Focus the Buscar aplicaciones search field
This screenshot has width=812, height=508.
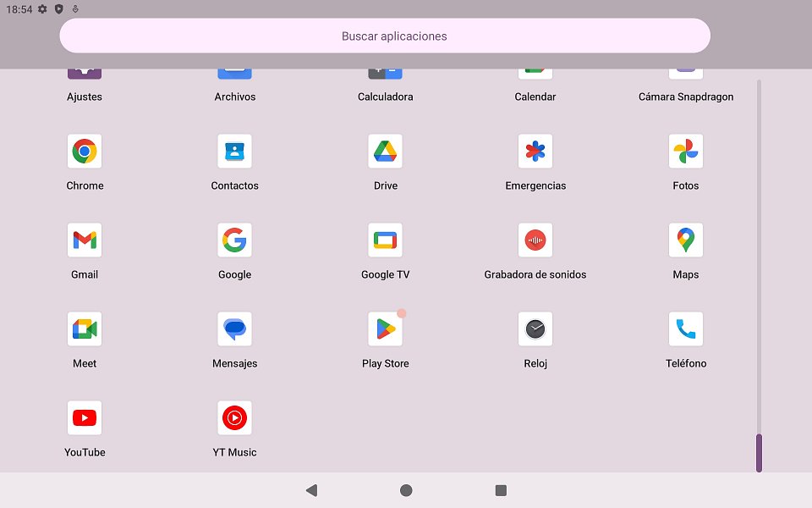coord(385,36)
